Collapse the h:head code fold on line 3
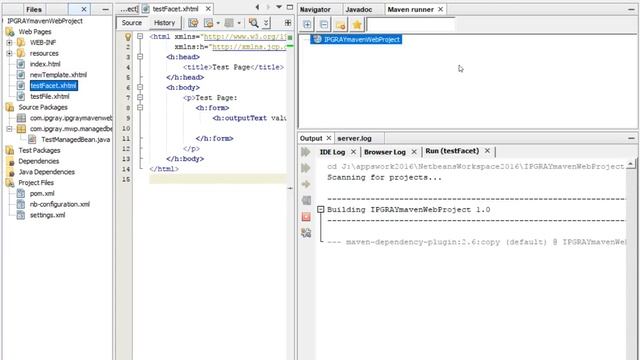Viewport: 640px width, 360px height. pos(140,57)
